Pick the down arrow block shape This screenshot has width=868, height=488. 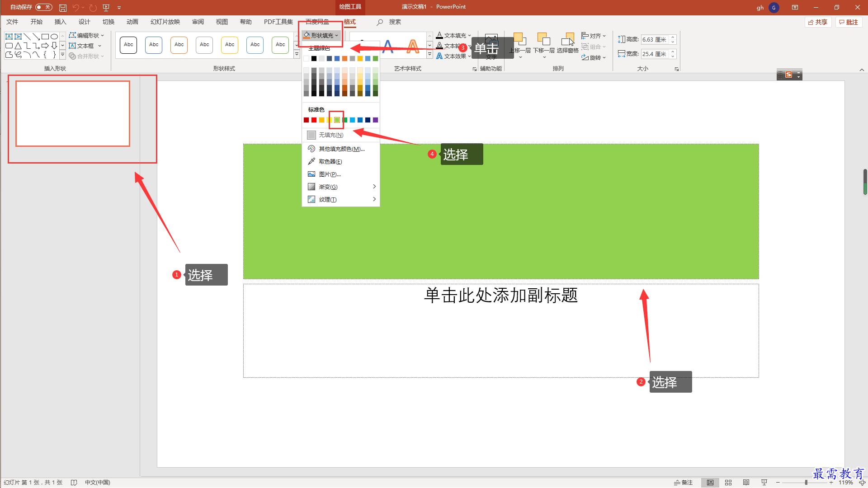[54, 46]
